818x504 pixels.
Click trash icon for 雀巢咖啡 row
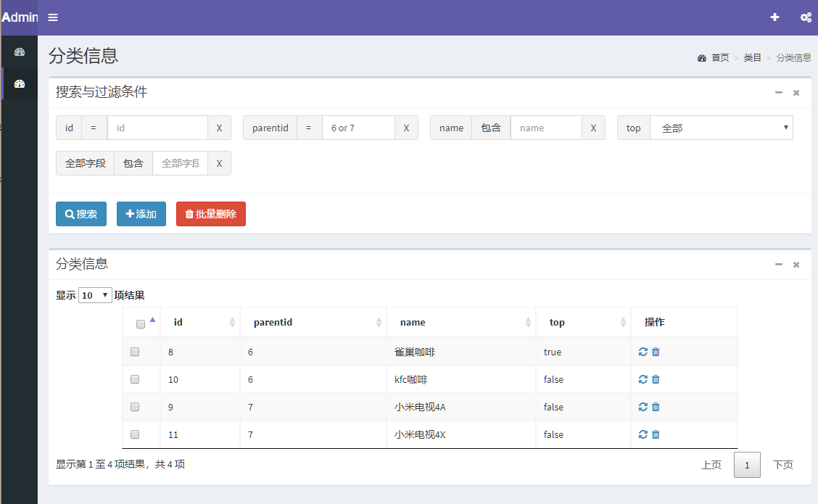(656, 352)
